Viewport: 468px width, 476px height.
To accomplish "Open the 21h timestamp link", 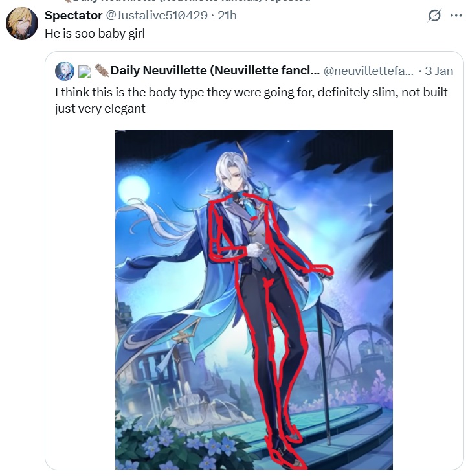I will (227, 16).
